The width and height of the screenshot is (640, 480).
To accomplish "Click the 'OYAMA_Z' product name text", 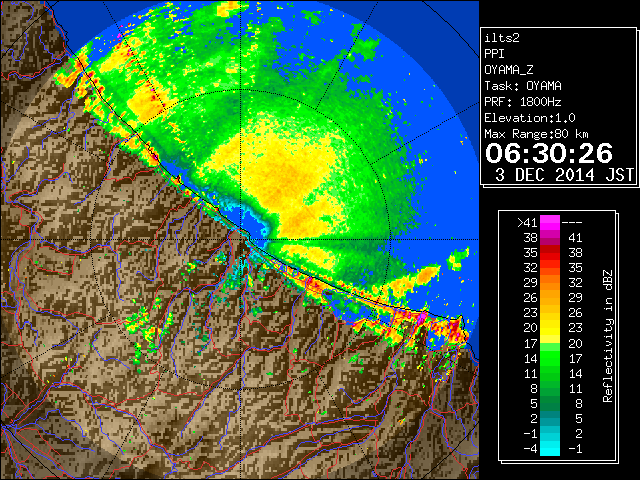I will [x=509, y=70].
